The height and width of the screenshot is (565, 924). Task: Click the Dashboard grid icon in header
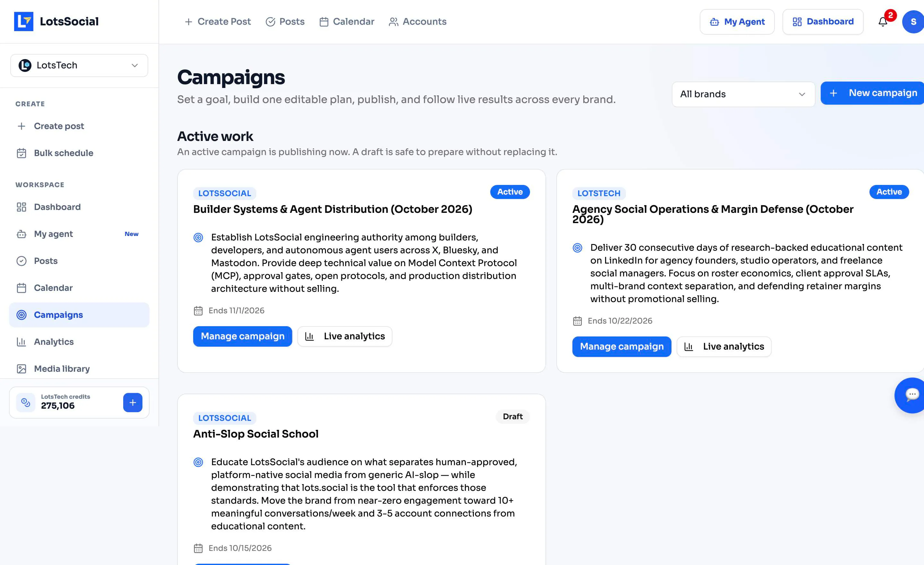click(x=797, y=22)
